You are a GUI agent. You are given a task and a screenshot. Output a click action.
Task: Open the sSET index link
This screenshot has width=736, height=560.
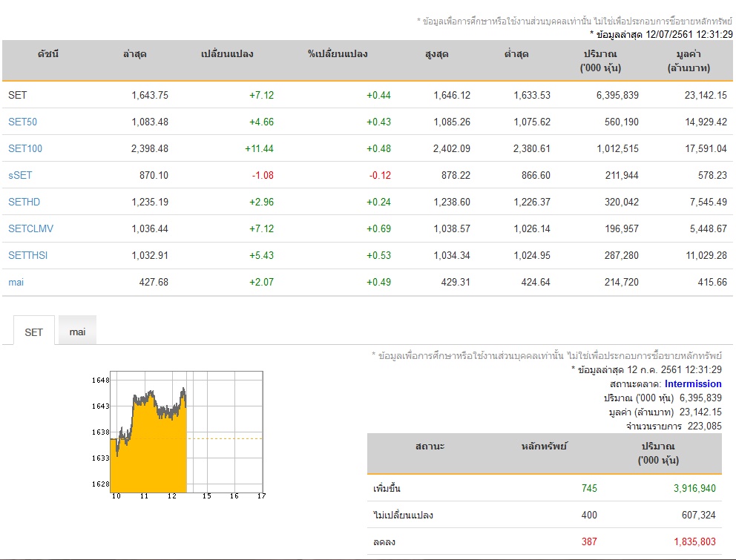click(x=20, y=175)
